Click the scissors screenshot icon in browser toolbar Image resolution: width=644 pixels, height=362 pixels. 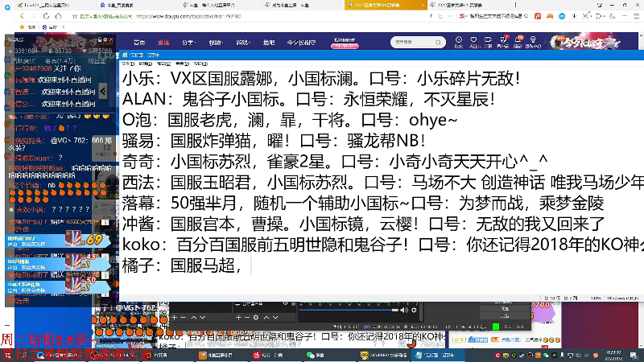587,16
